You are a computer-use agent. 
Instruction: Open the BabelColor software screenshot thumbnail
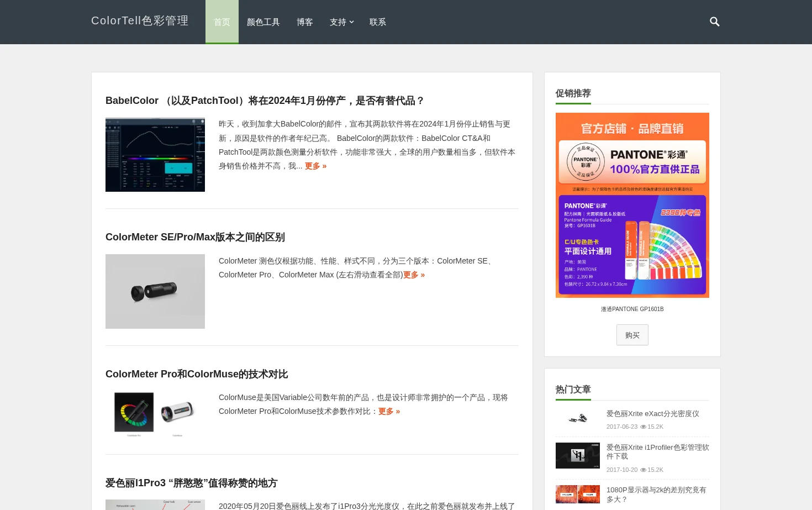tap(155, 155)
